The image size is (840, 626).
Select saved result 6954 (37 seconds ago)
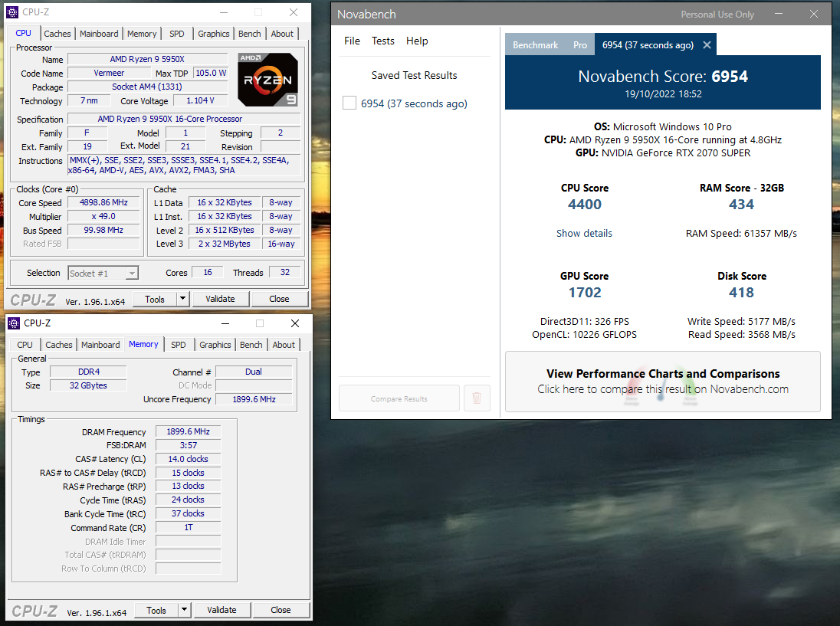click(x=414, y=103)
